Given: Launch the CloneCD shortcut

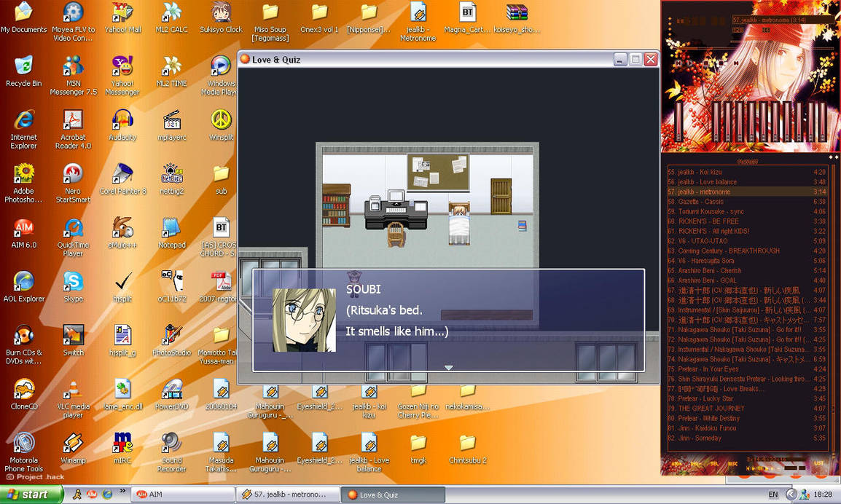Looking at the screenshot, I should pyautogui.click(x=23, y=393).
